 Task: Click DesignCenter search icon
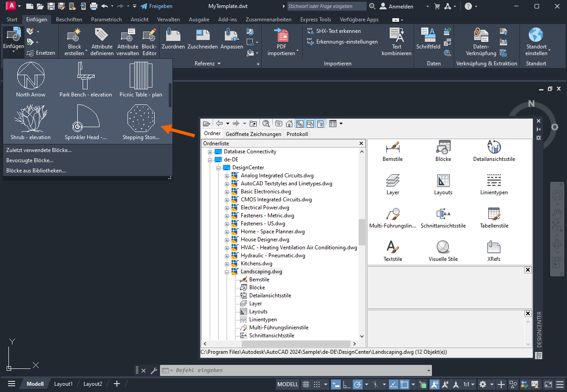pos(266,124)
